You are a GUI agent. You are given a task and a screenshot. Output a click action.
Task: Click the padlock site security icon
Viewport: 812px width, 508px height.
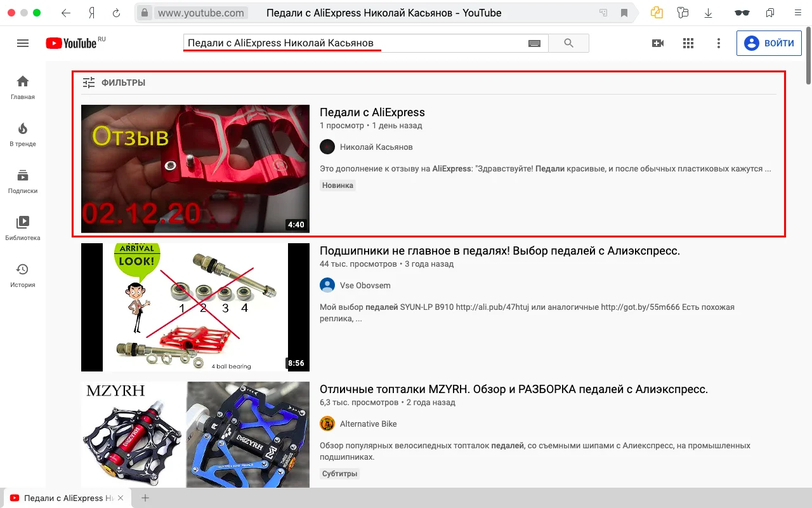pos(145,13)
